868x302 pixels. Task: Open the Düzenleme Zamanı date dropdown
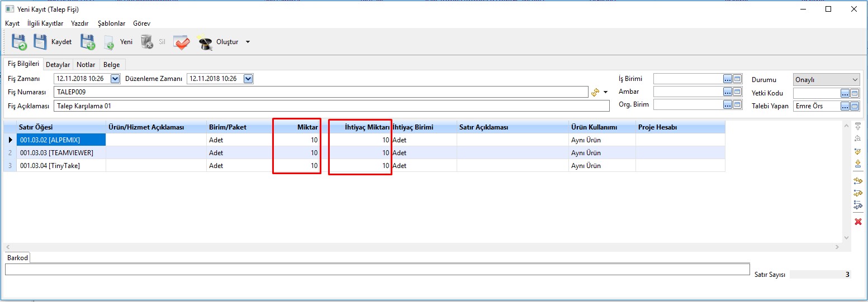point(248,79)
